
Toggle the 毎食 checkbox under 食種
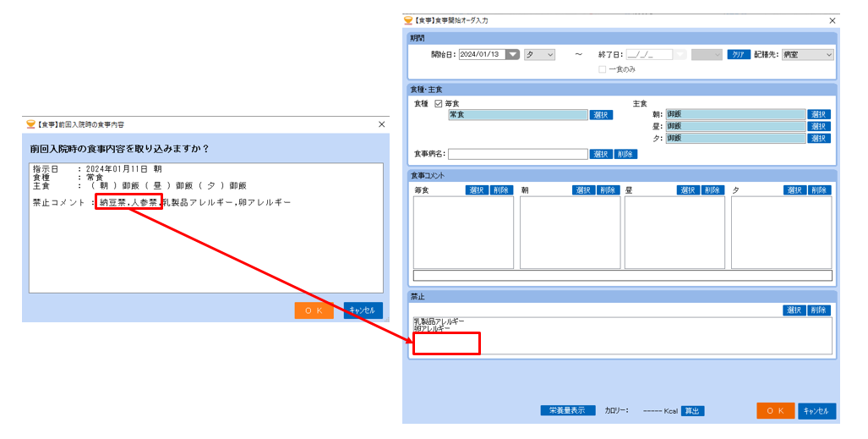[x=439, y=104]
